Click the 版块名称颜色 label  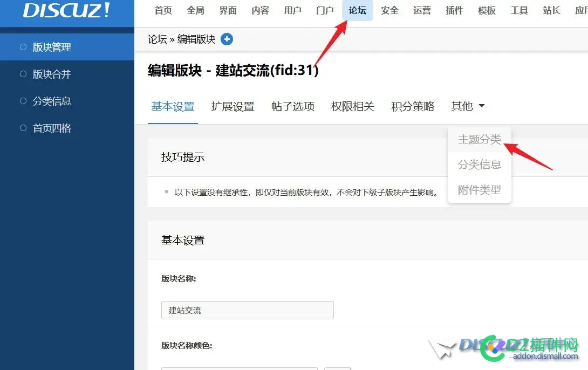[187, 346]
